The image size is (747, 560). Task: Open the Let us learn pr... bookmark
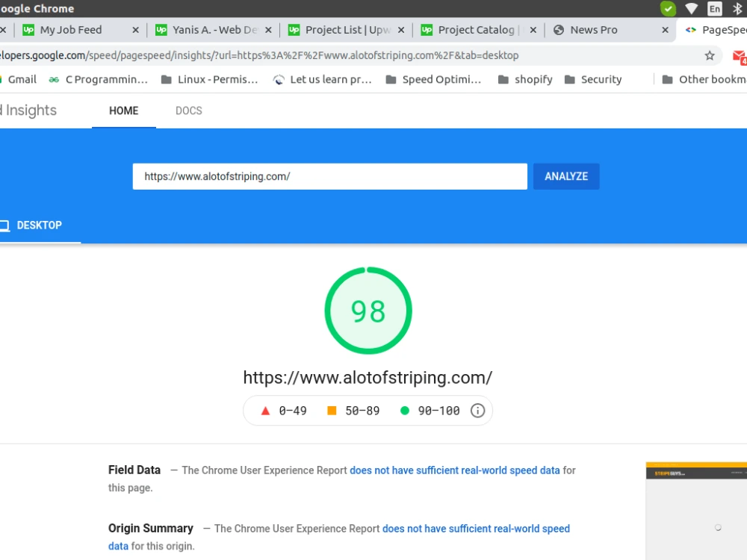(322, 80)
